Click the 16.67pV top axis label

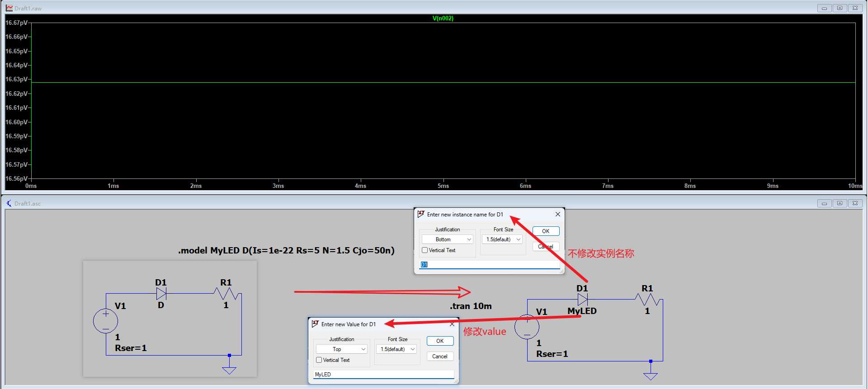click(x=16, y=23)
